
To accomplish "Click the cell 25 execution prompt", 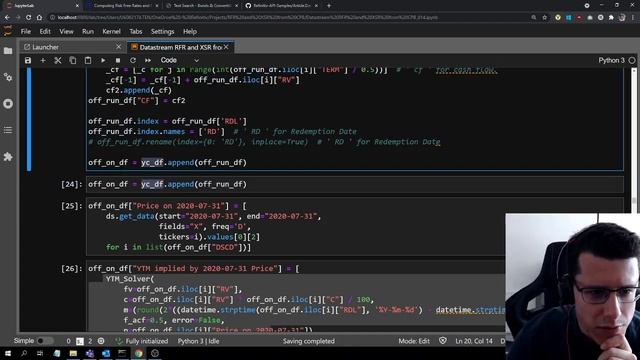I will [x=72, y=206].
